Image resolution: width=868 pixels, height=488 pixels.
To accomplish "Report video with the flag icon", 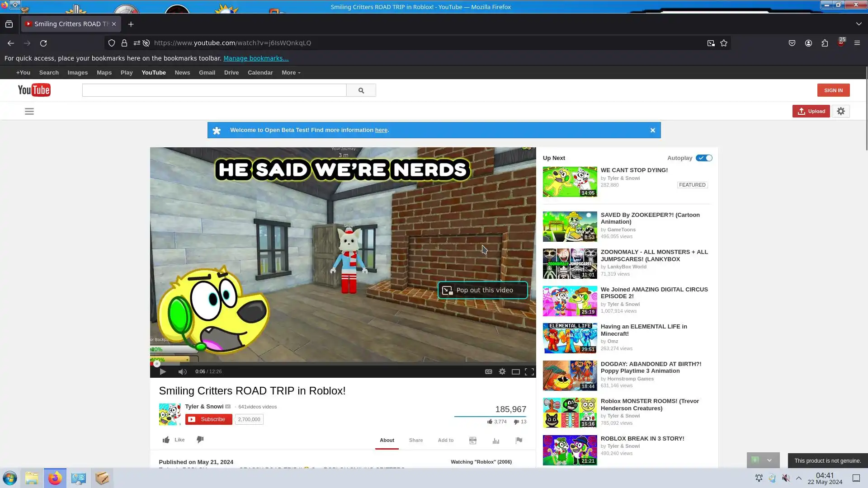I will pyautogui.click(x=519, y=440).
